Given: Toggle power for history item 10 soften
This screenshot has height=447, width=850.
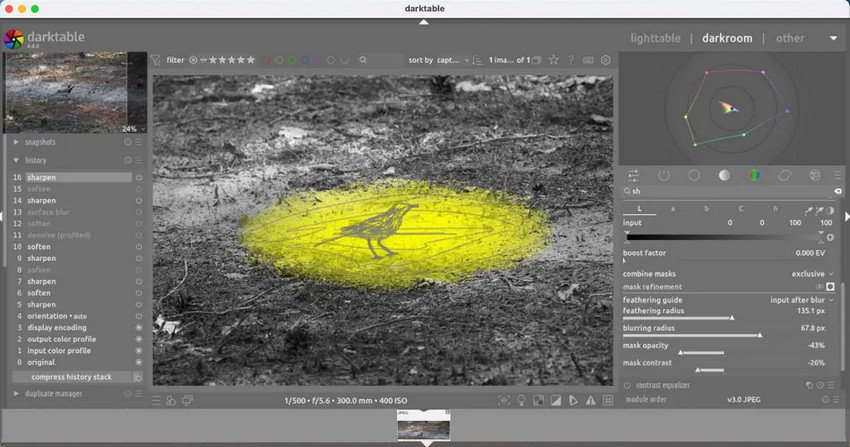Looking at the screenshot, I should [x=139, y=247].
